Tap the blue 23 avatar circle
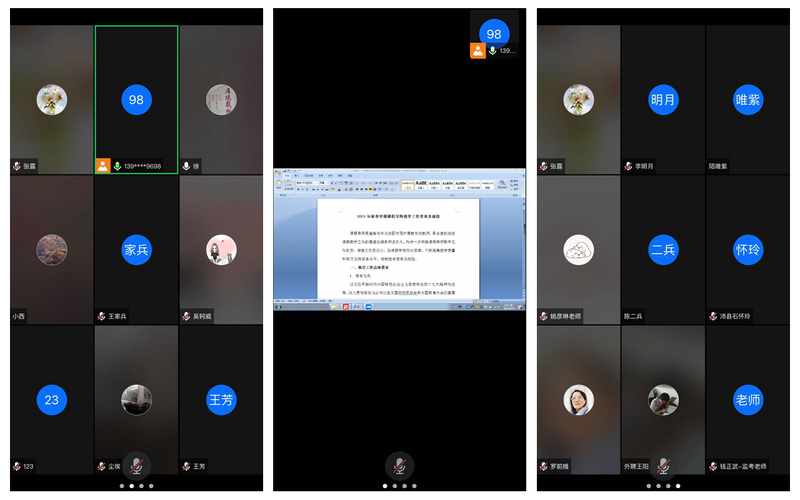Image resolution: width=800 pixels, height=500 pixels. 52,400
